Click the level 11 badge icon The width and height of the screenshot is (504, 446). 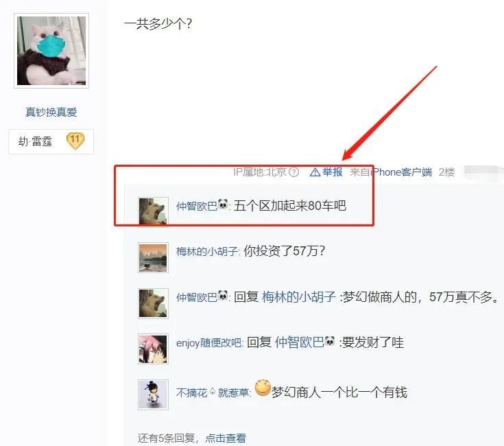coord(75,141)
